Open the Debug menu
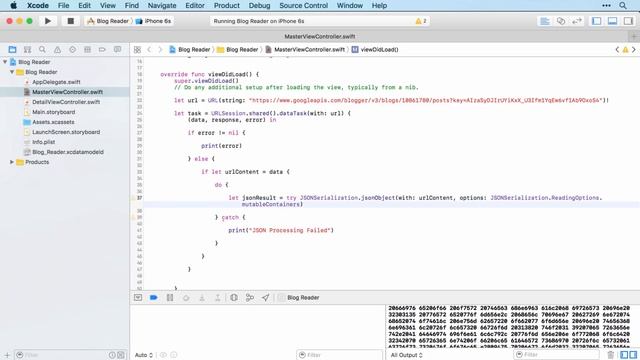 [x=259, y=5]
